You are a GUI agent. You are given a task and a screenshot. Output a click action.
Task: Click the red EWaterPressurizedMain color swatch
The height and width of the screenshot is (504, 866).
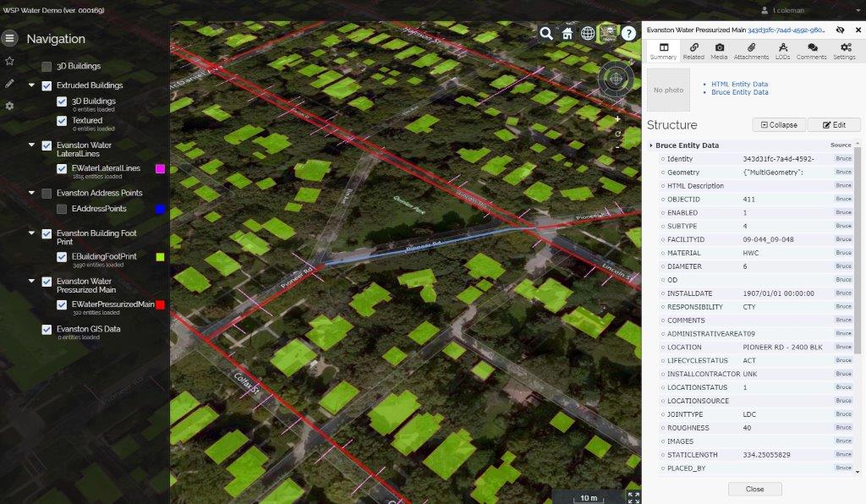pyautogui.click(x=159, y=304)
